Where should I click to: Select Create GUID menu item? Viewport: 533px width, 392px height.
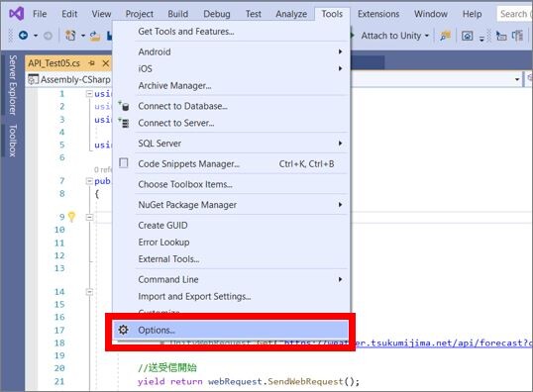tap(231, 226)
